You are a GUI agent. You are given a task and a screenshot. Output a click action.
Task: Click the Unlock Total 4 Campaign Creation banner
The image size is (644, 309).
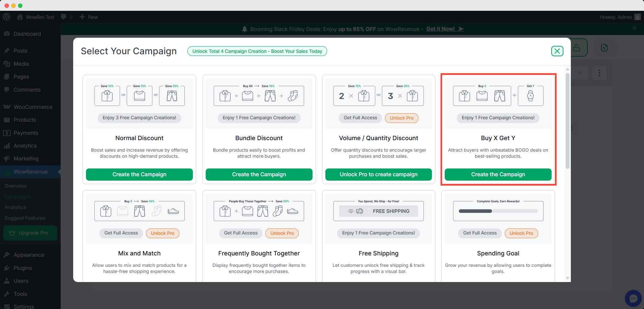click(257, 51)
